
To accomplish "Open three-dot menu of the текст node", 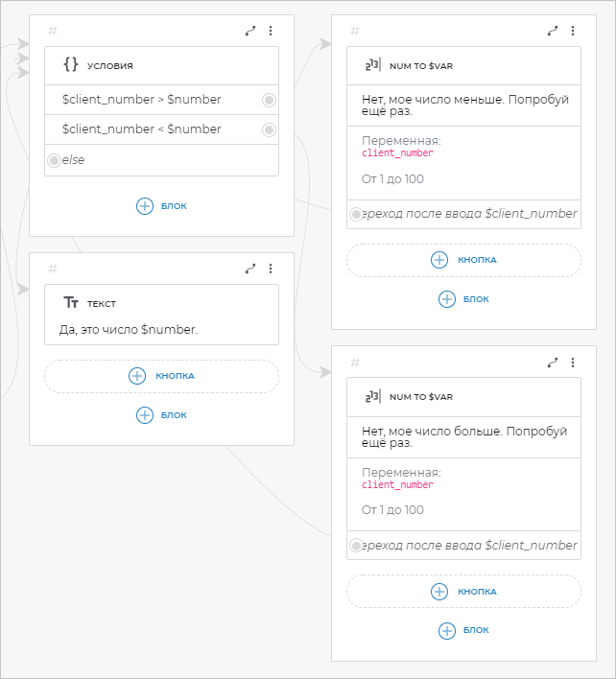I will 271,269.
